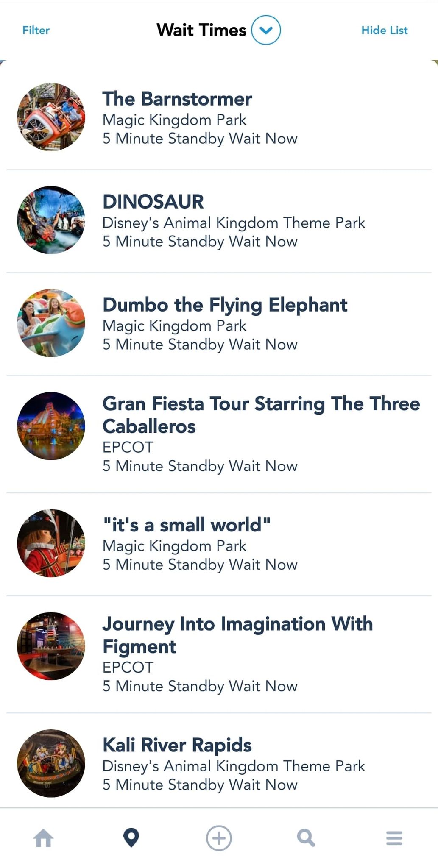
Task: Tap the "it's a small world" thumbnail
Action: [x=51, y=543]
